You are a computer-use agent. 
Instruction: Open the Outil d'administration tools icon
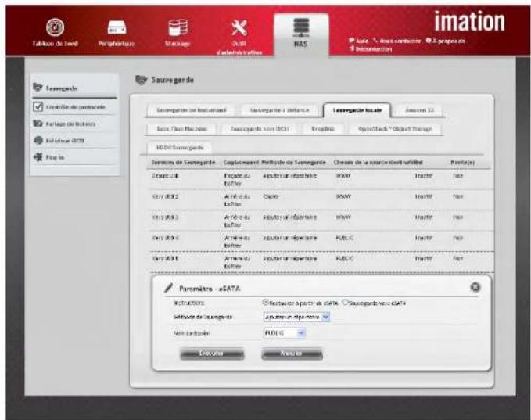tap(239, 28)
